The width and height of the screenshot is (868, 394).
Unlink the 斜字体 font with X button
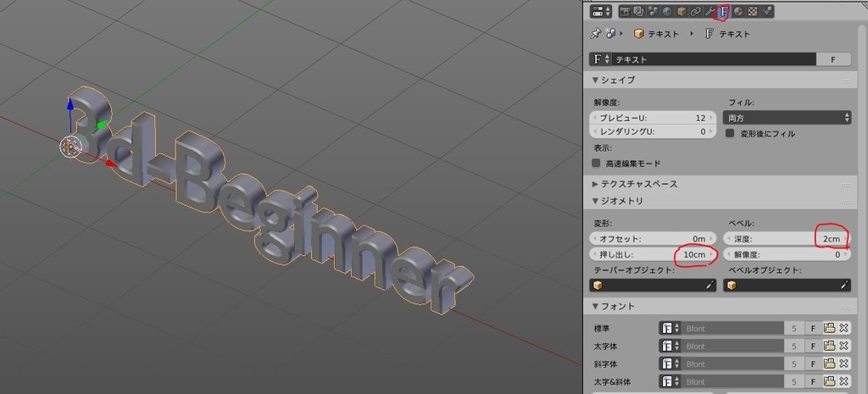click(x=843, y=364)
